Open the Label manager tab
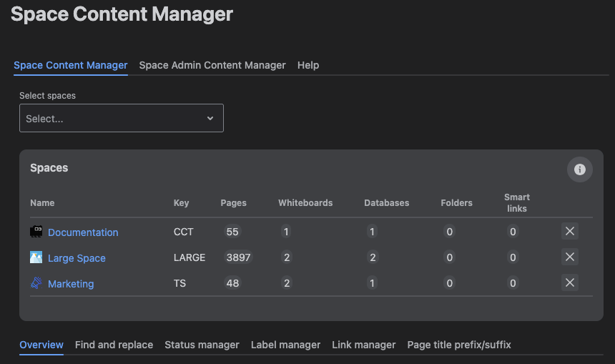 pos(285,345)
